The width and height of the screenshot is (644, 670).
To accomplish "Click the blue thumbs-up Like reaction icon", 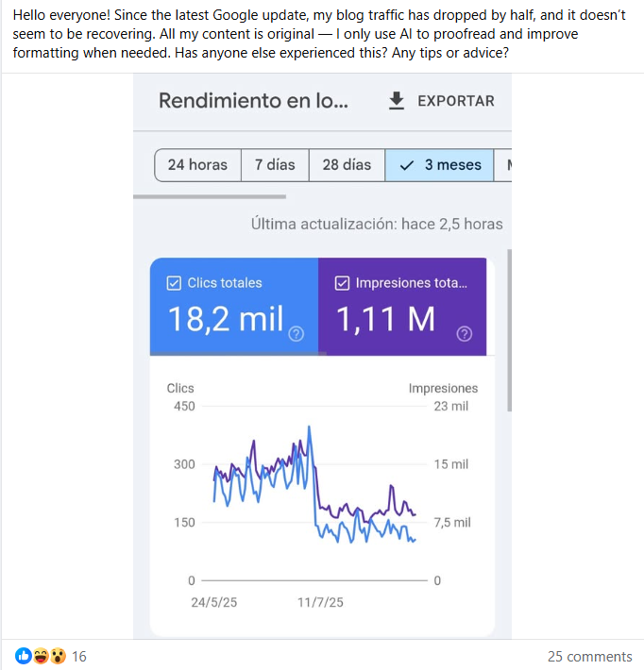I will pyautogui.click(x=23, y=656).
